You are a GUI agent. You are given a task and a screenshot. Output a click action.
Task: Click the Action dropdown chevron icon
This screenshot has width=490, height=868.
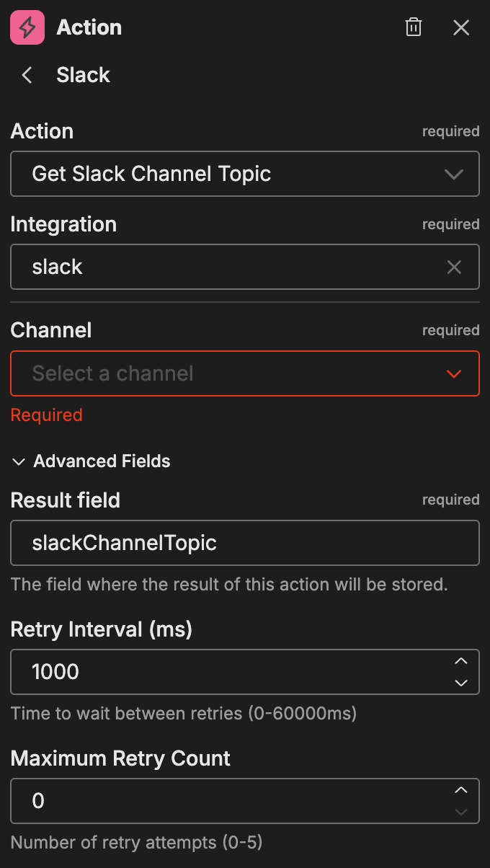click(x=454, y=174)
